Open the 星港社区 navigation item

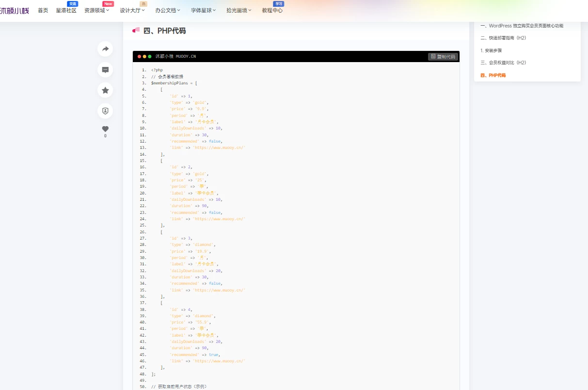pyautogui.click(x=66, y=10)
